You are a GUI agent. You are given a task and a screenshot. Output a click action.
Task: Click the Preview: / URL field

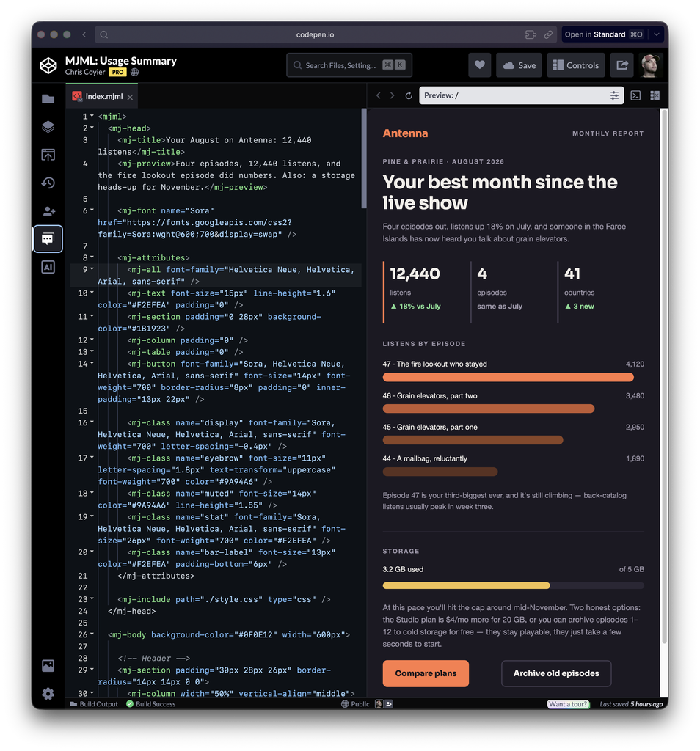[x=521, y=95]
